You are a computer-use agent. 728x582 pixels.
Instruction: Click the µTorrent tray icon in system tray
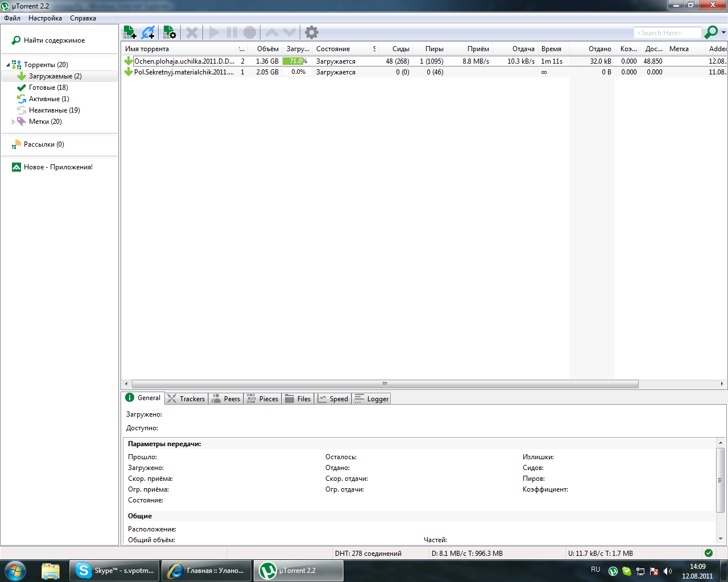(x=613, y=571)
